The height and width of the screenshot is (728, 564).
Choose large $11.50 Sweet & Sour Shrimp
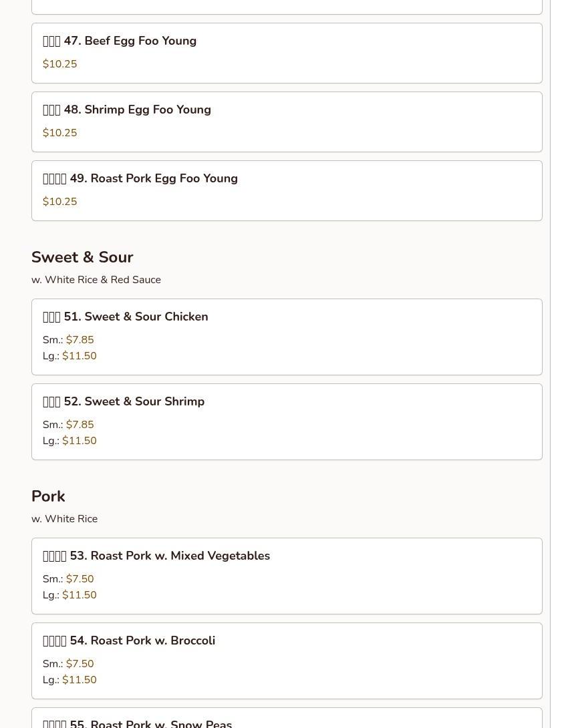point(79,441)
